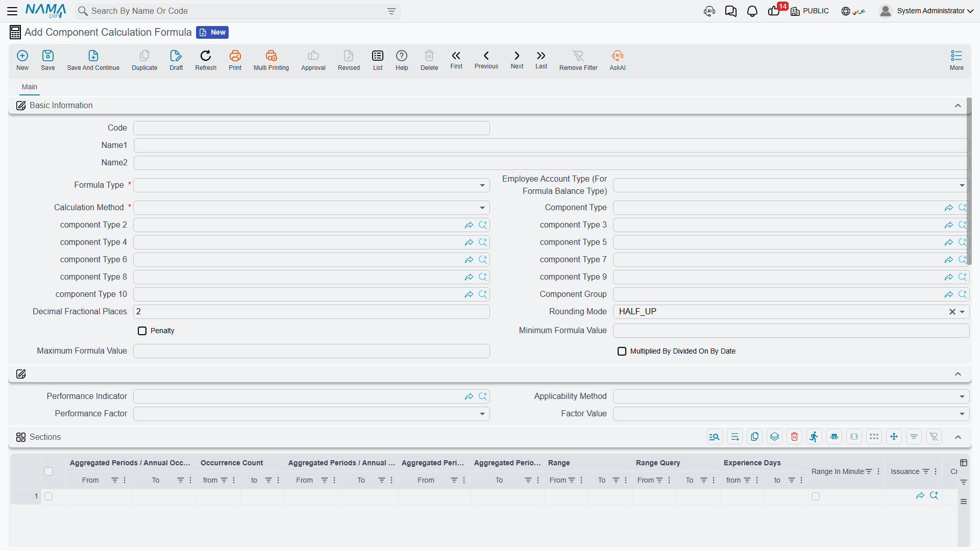Open search filter options in search bar
980x551 pixels.
tap(391, 11)
